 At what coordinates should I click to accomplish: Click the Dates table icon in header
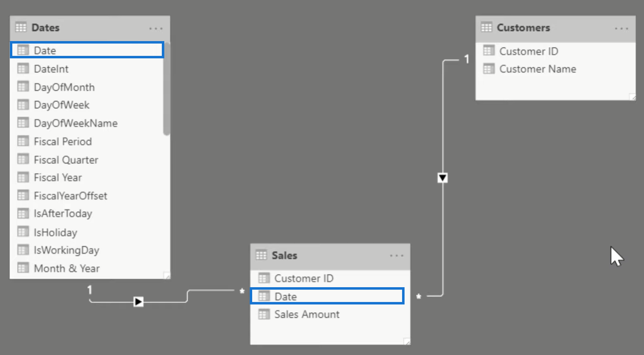coord(21,28)
